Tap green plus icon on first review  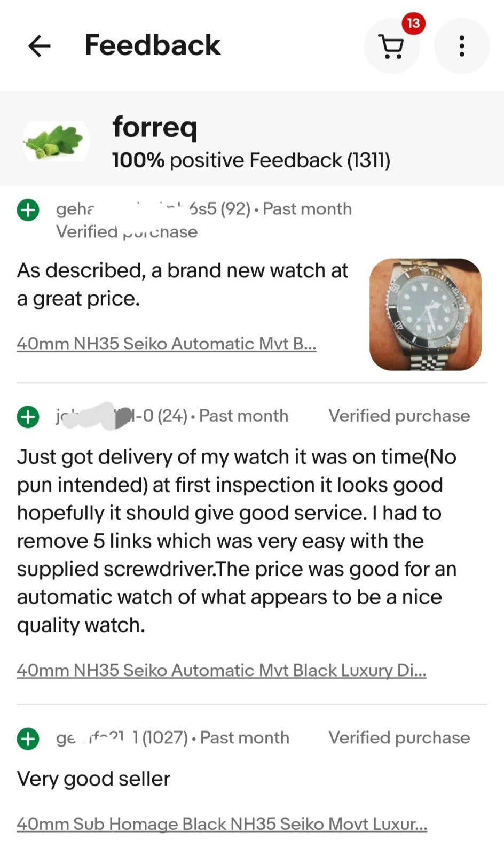click(28, 209)
